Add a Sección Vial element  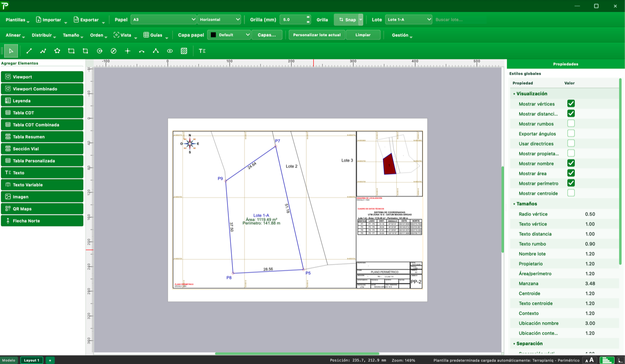pos(42,149)
